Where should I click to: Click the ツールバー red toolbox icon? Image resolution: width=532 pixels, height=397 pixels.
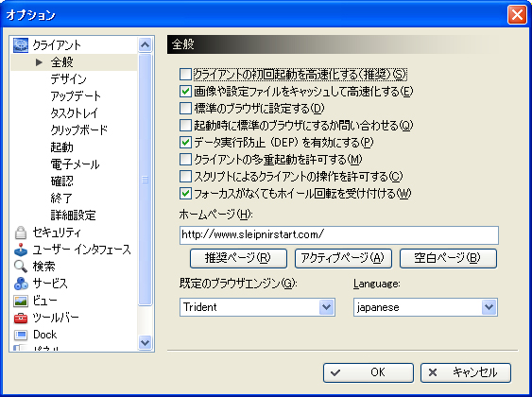(21, 318)
